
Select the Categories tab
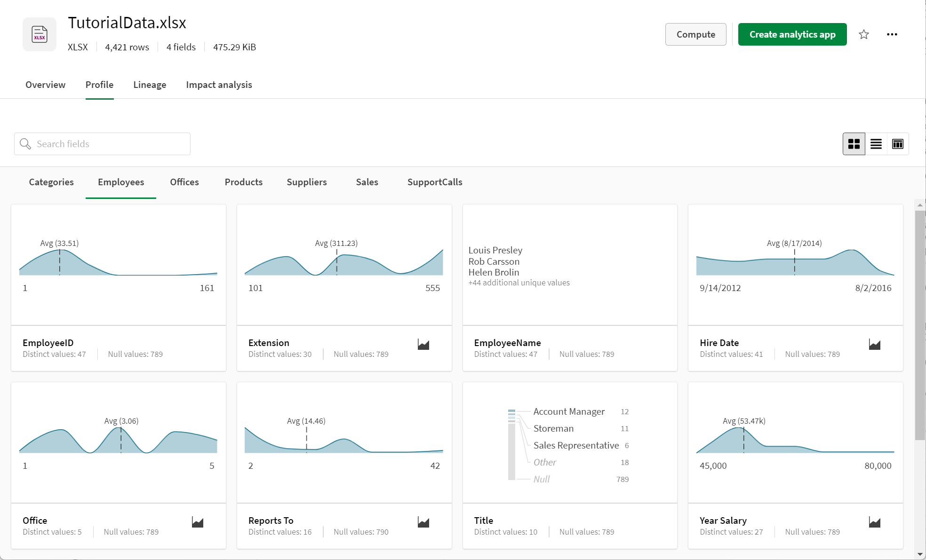(x=52, y=182)
